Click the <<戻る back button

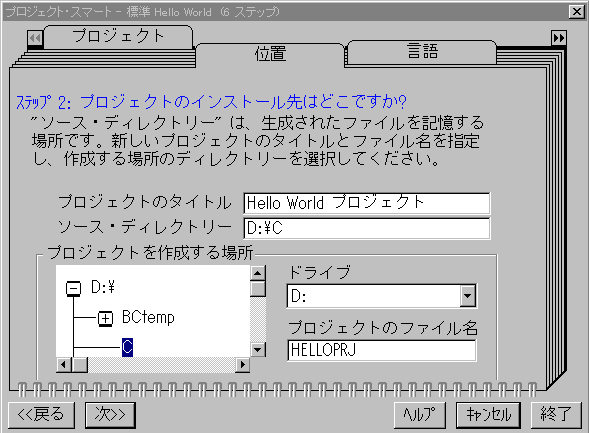pyautogui.click(x=41, y=415)
